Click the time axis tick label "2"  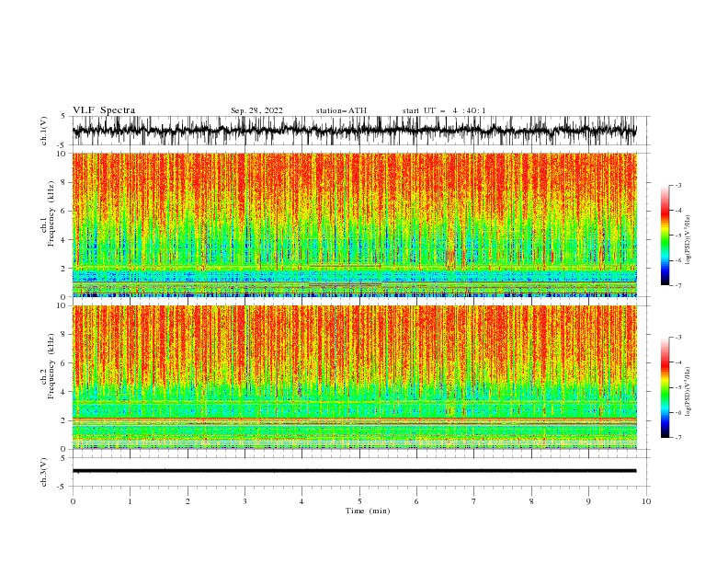point(188,501)
